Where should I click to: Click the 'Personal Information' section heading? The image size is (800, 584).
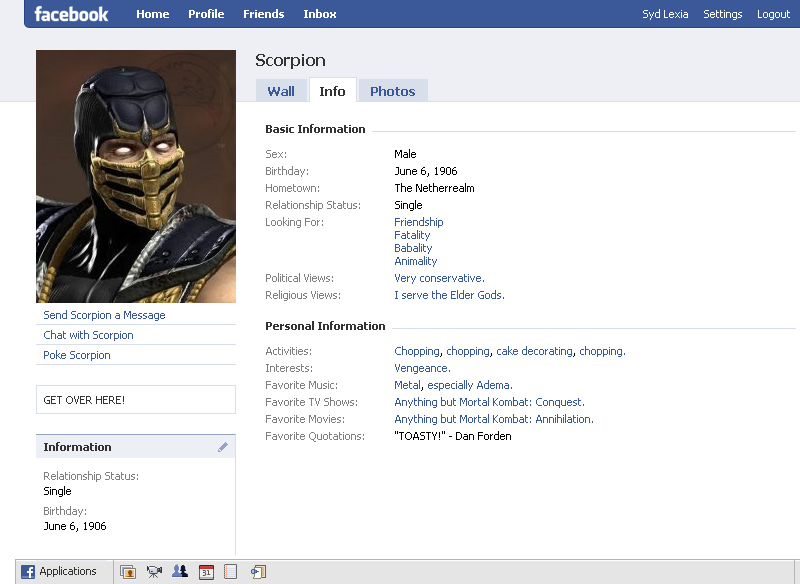[325, 326]
